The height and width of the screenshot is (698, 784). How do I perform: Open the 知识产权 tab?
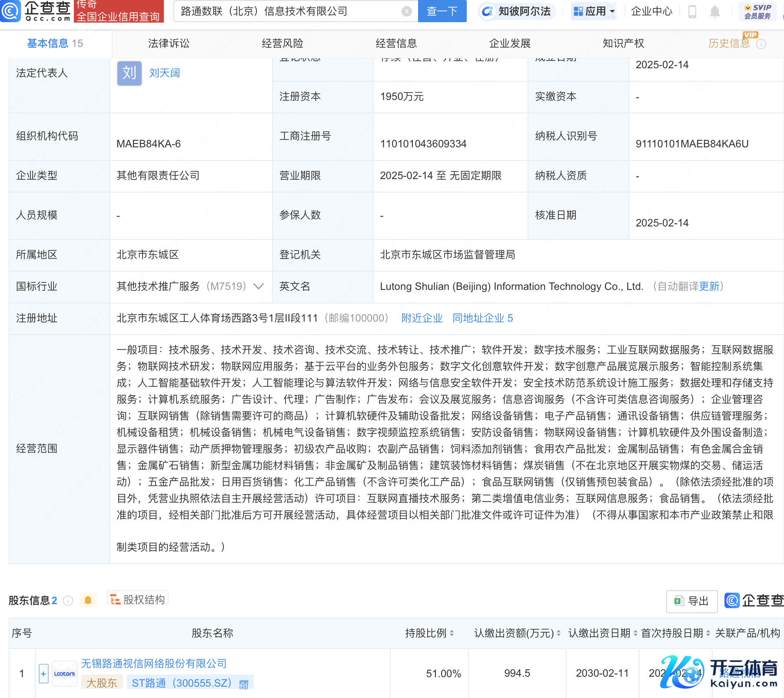623,43
